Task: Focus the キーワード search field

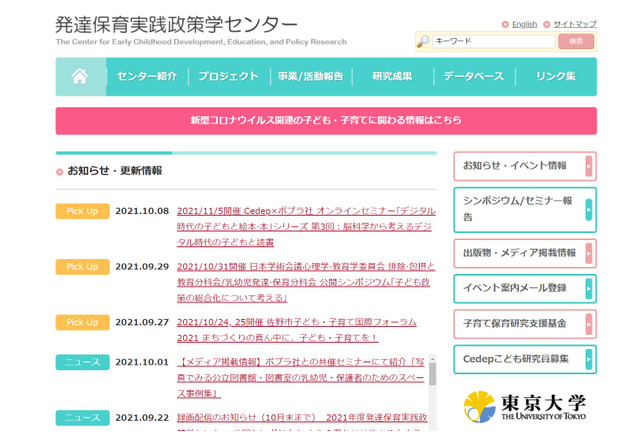Action: pyautogui.click(x=493, y=41)
